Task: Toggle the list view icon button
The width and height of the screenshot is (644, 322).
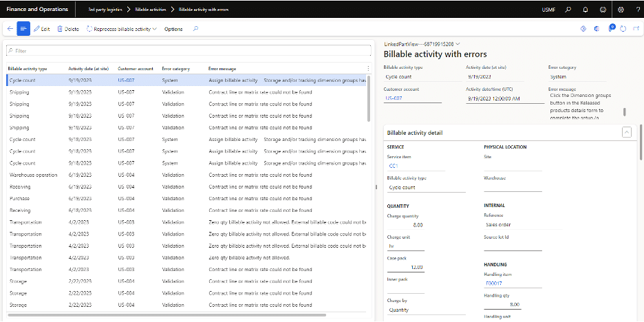Action: [x=23, y=29]
